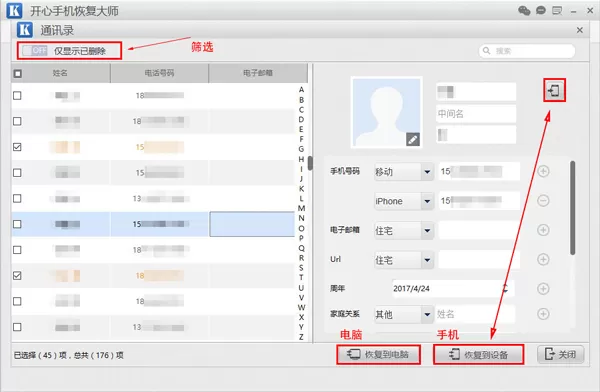Click the empty Url input field
Screen dimensions: 600x392
tap(479, 260)
